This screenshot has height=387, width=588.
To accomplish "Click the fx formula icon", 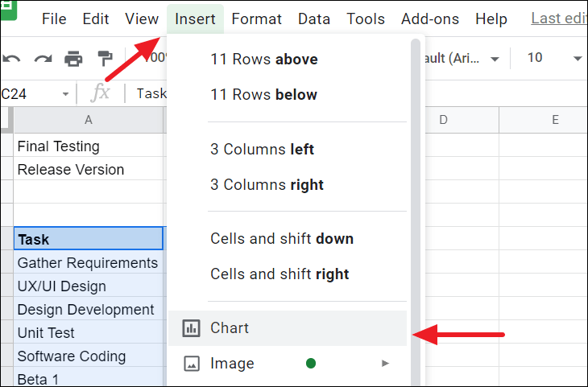I will (100, 93).
